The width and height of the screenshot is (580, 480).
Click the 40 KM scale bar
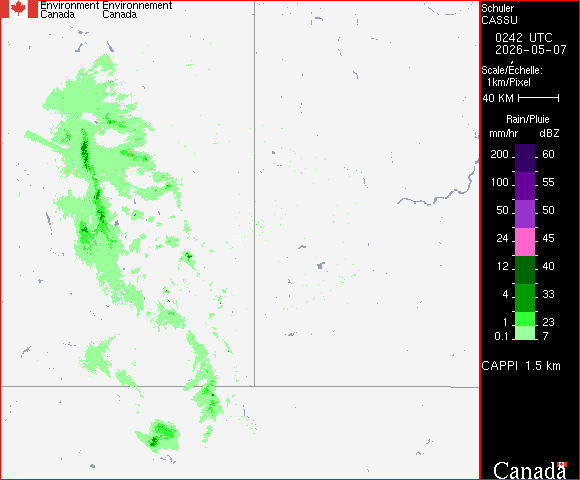(539, 98)
